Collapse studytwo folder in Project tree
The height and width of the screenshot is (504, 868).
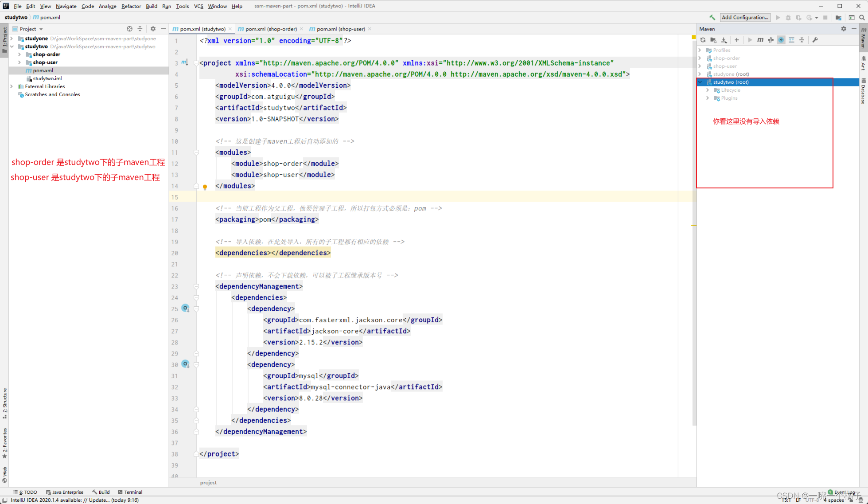12,47
